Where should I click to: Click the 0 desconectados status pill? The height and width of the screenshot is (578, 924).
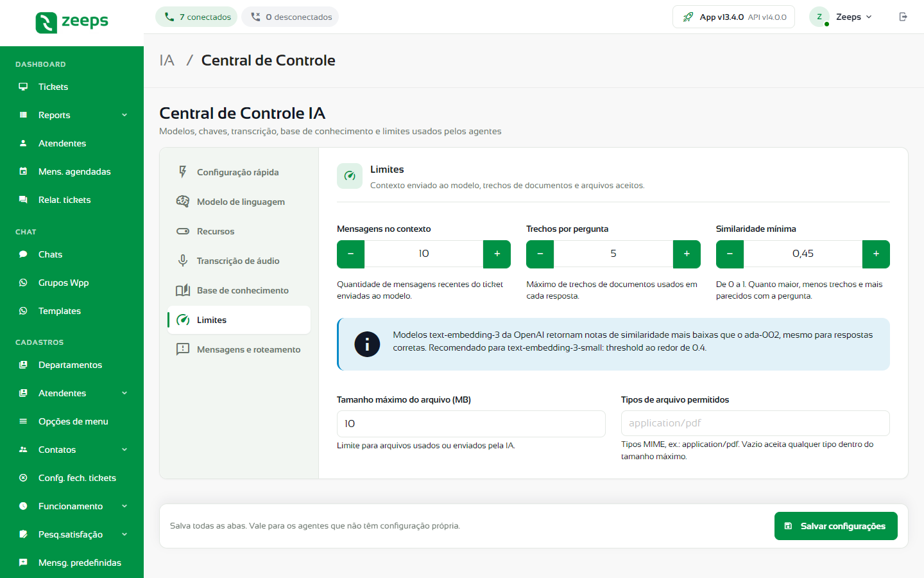point(290,17)
